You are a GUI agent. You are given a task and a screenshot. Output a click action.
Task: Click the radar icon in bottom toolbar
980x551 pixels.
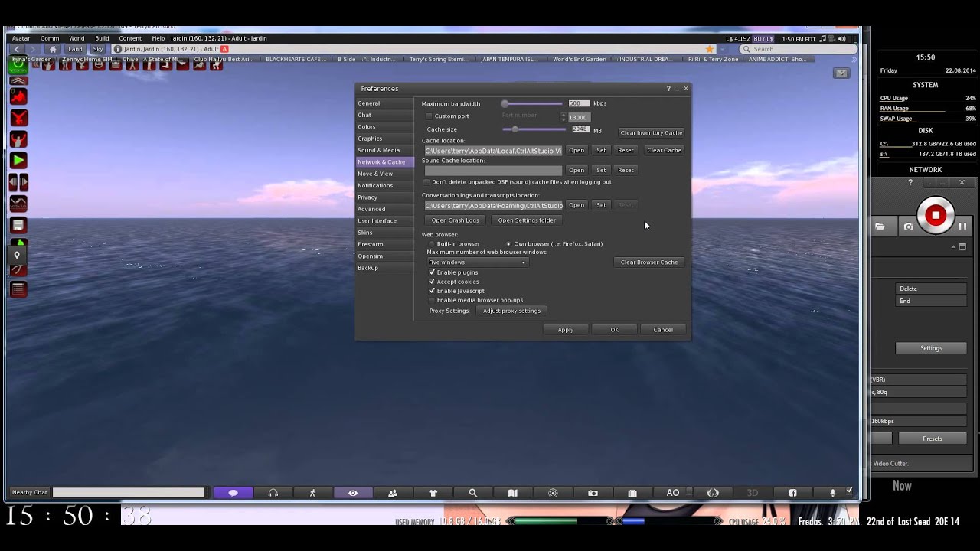click(553, 493)
